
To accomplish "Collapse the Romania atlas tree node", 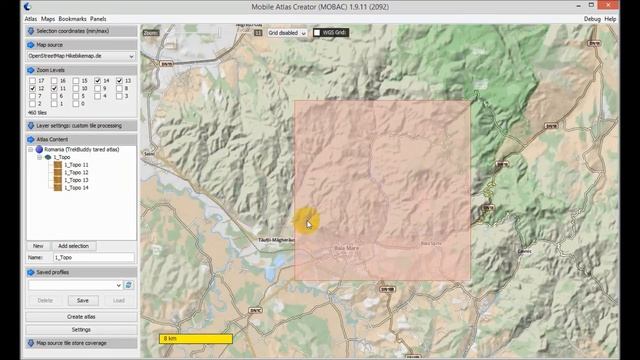I will click(31, 150).
